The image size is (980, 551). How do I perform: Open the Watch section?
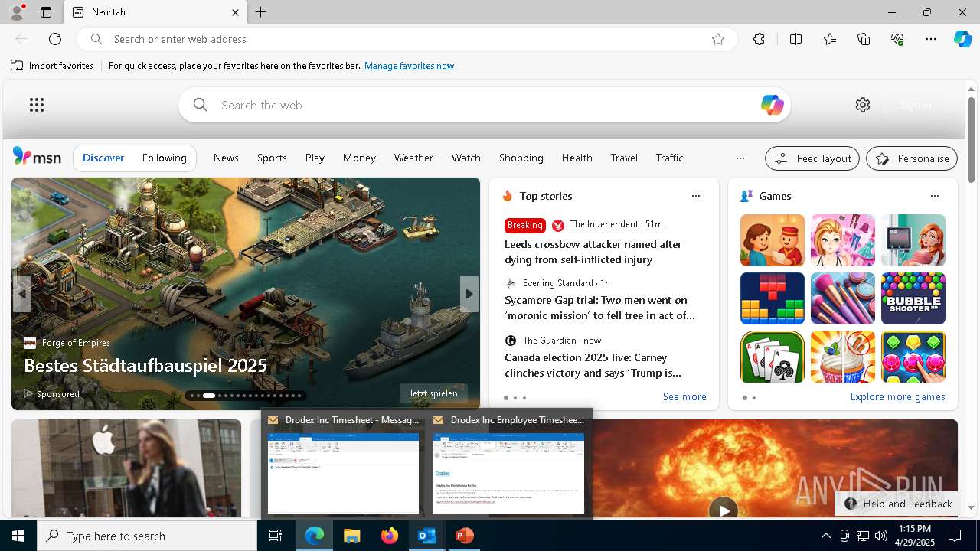[x=466, y=158]
